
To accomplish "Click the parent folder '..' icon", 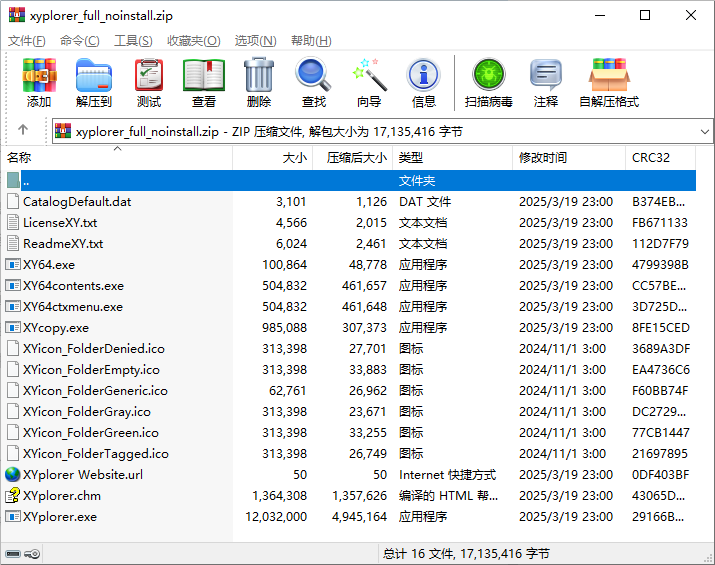I will coord(13,181).
